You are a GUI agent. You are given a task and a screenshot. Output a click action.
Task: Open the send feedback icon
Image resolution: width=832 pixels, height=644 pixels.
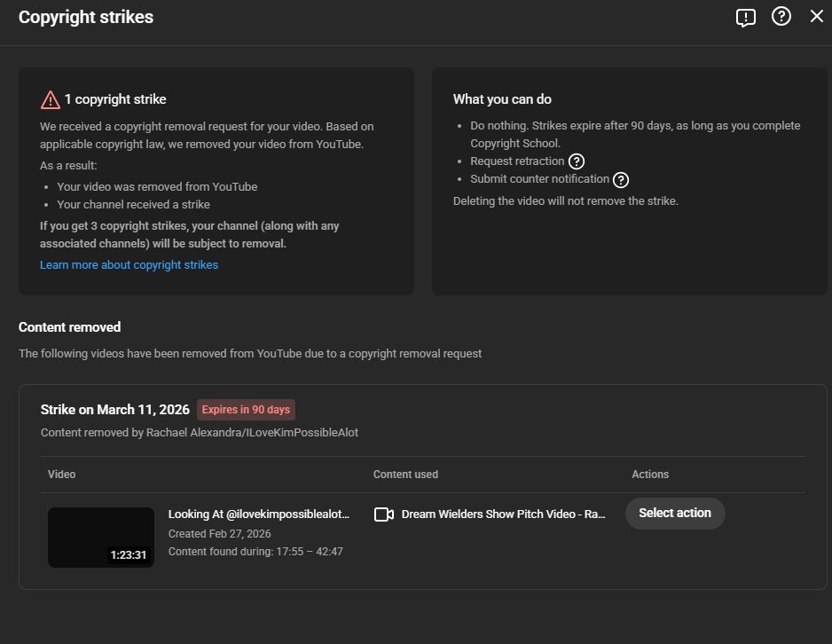pos(745,17)
